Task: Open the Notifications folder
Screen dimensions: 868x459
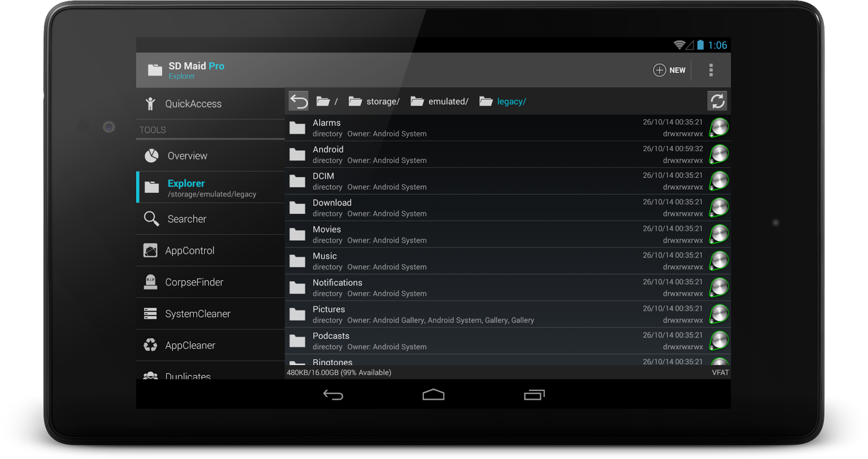Action: click(x=507, y=287)
